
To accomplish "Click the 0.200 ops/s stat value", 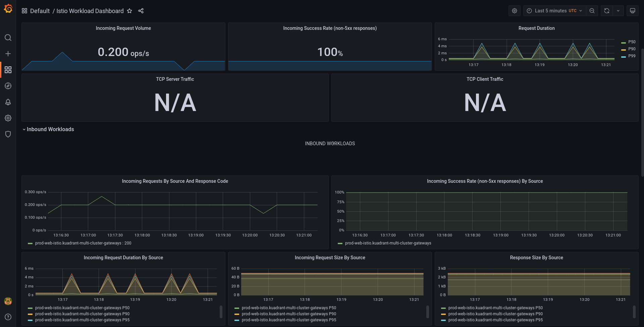I will click(x=123, y=52).
